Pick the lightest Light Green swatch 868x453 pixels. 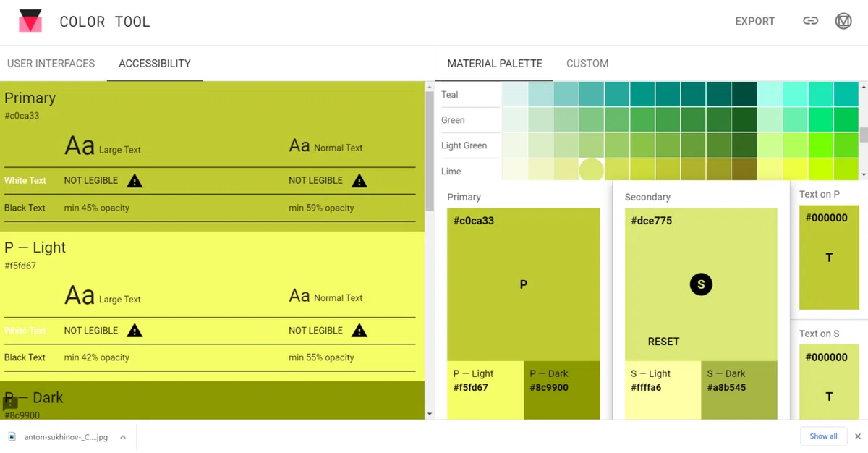point(515,145)
